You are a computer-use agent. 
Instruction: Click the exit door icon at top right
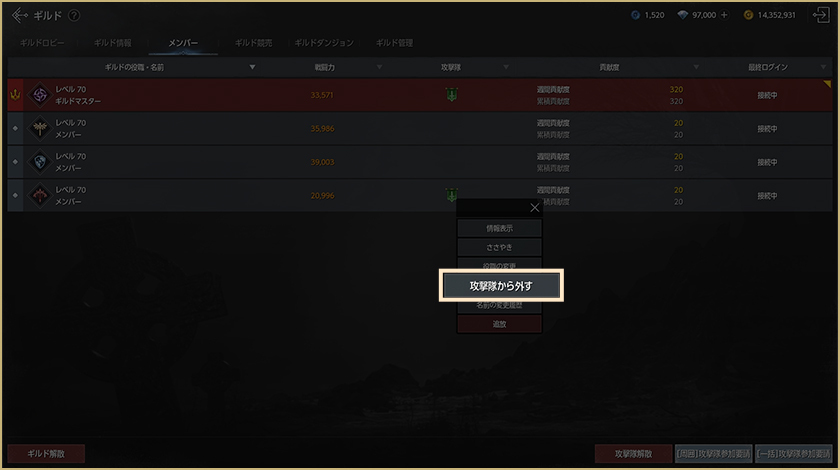(821, 15)
